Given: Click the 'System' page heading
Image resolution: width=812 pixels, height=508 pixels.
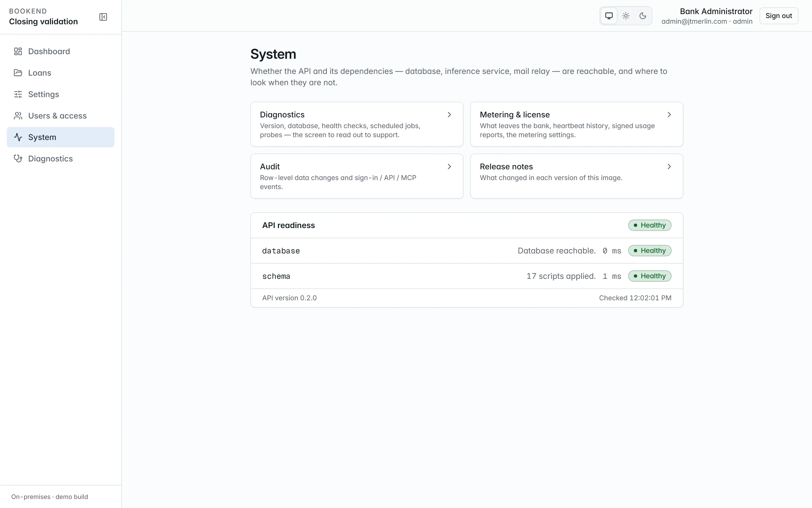Looking at the screenshot, I should tap(273, 54).
